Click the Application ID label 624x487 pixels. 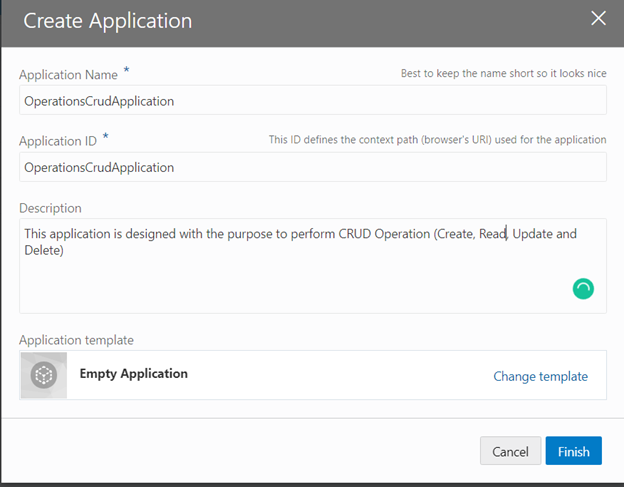point(58,141)
